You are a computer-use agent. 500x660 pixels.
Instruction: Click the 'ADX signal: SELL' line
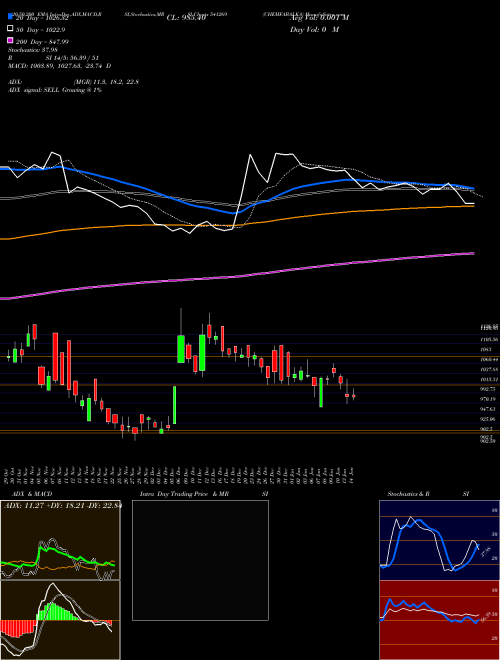coord(55,90)
